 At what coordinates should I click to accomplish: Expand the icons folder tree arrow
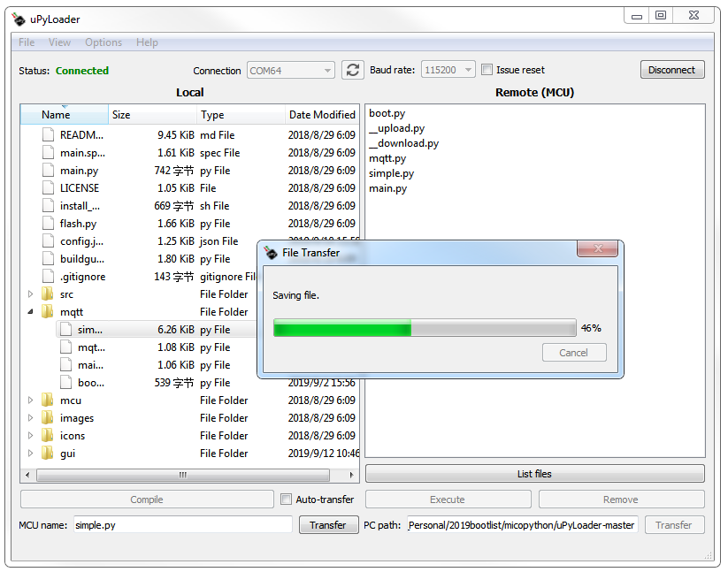point(31,435)
